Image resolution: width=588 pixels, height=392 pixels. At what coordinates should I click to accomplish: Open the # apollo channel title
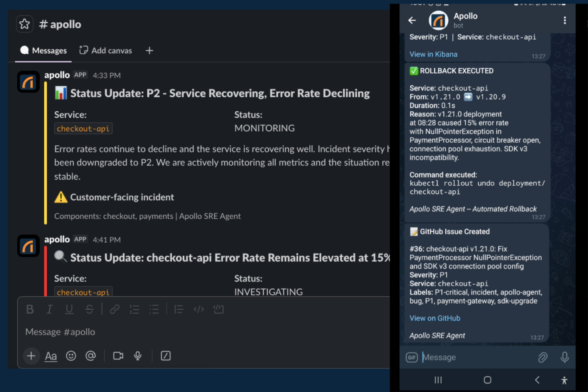60,24
